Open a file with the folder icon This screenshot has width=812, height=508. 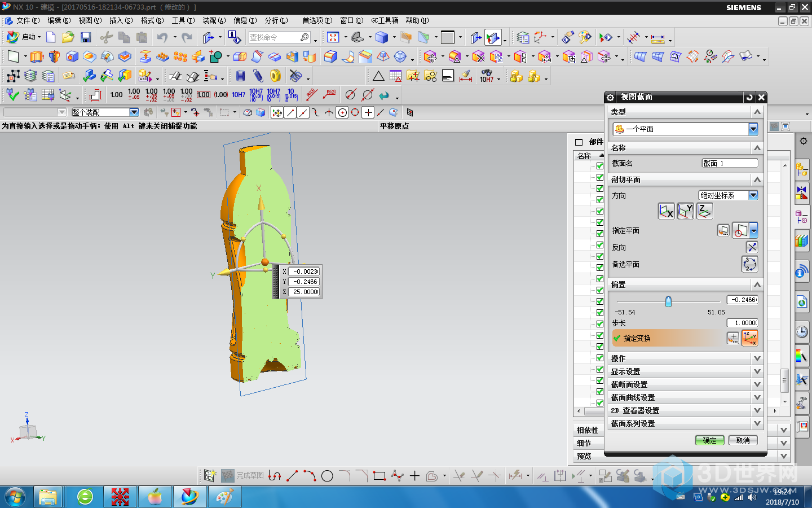[68, 37]
